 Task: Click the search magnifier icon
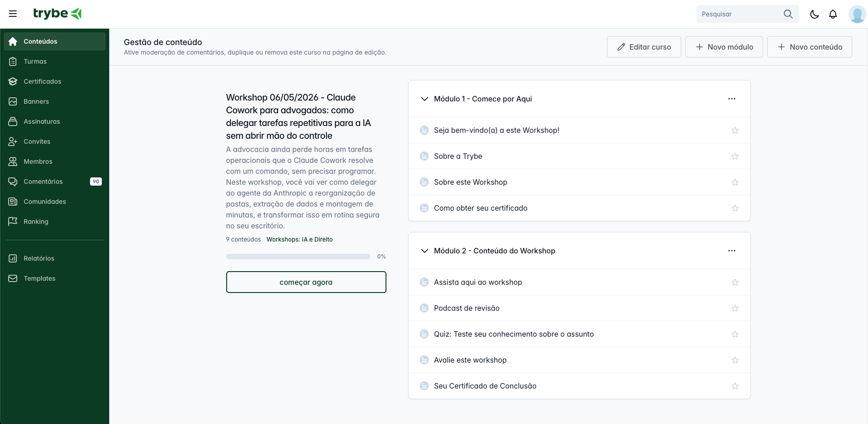(788, 14)
